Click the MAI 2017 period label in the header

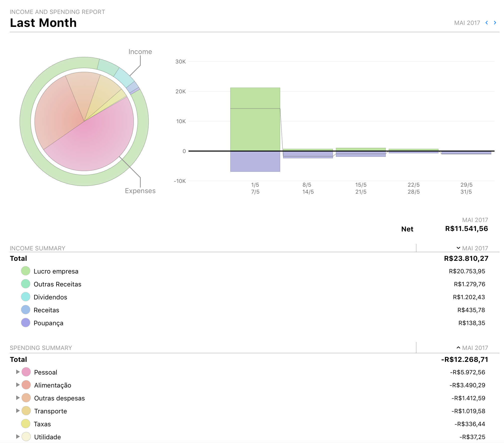467,23
